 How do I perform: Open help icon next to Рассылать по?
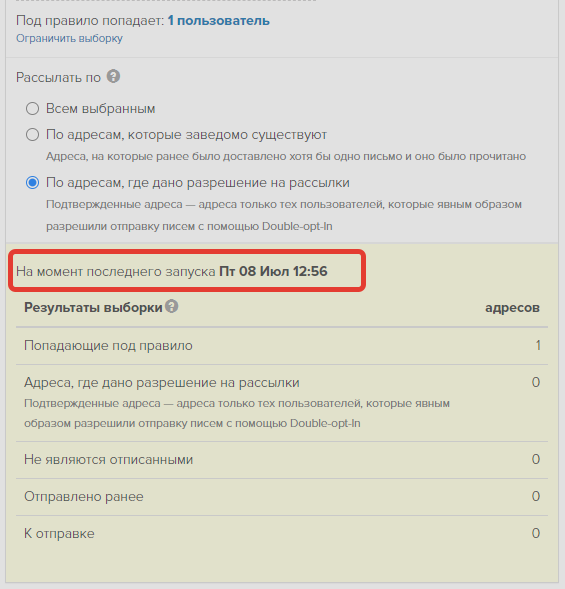[113, 76]
